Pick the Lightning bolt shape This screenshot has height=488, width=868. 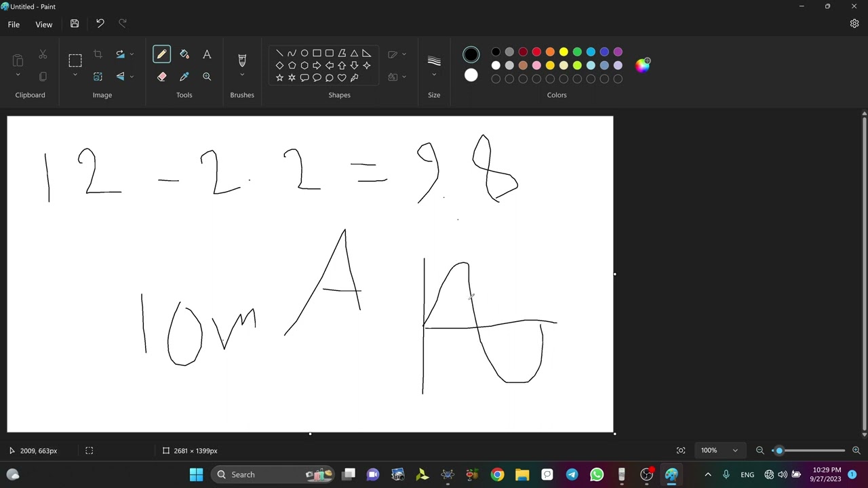[x=354, y=78]
